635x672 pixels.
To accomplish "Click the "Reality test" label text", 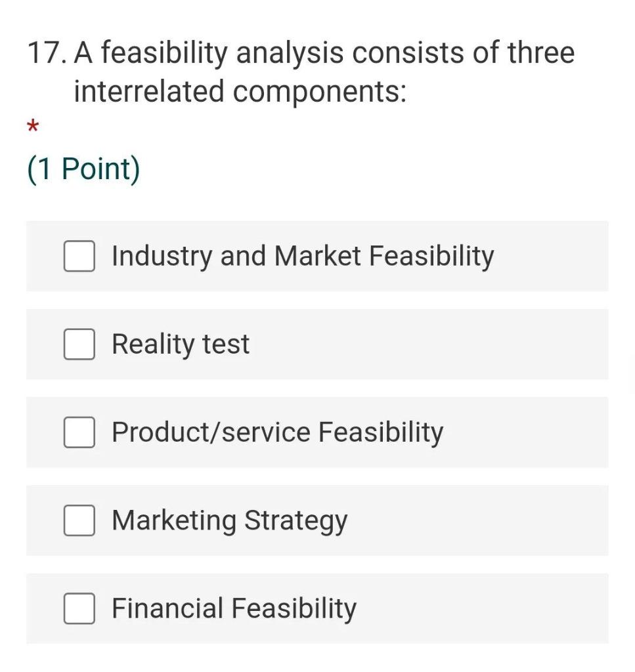I will 181,345.
